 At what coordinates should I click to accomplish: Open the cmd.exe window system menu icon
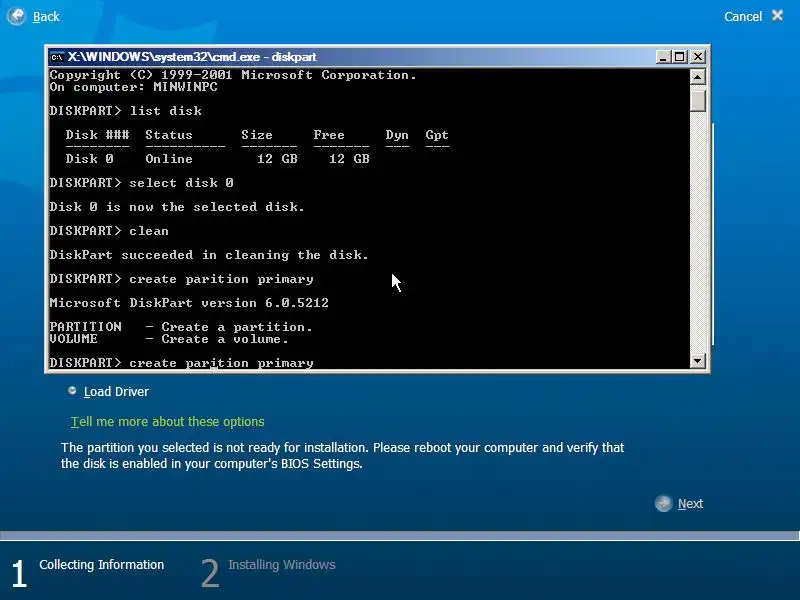(57, 57)
